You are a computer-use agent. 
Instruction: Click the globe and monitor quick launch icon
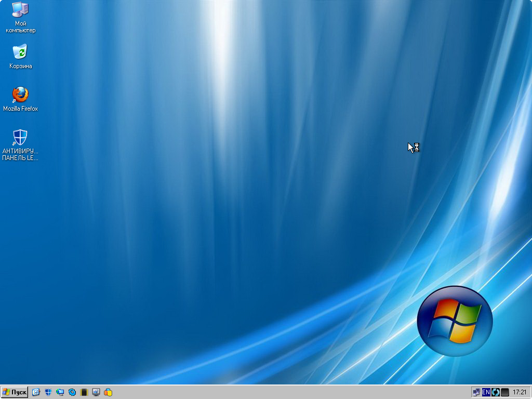point(60,392)
